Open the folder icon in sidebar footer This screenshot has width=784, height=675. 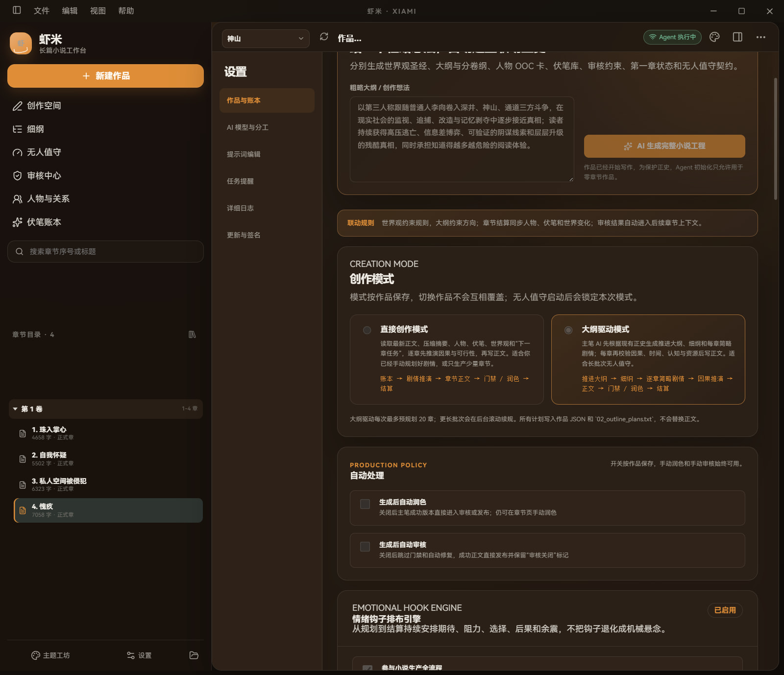(194, 655)
